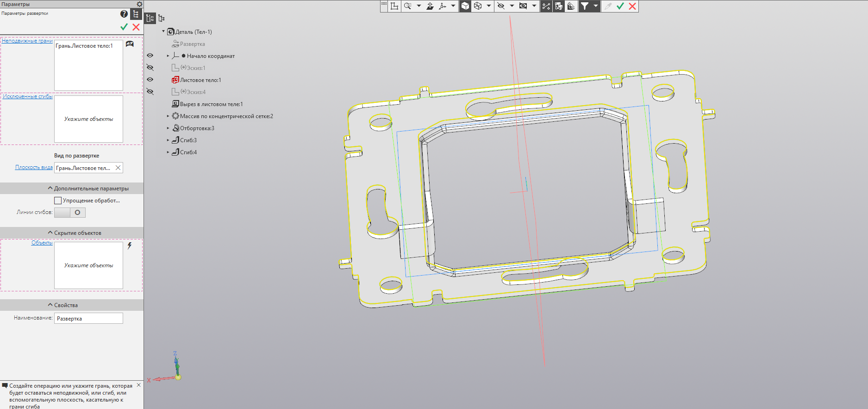
Task: Expand the Сгиб:4 tree node
Action: (168, 152)
